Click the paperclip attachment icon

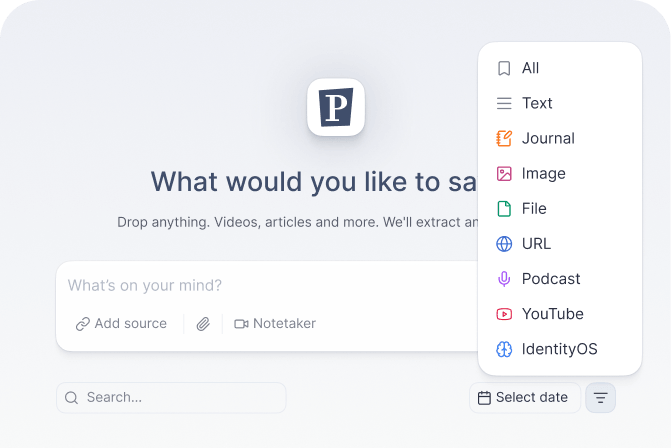pos(203,323)
